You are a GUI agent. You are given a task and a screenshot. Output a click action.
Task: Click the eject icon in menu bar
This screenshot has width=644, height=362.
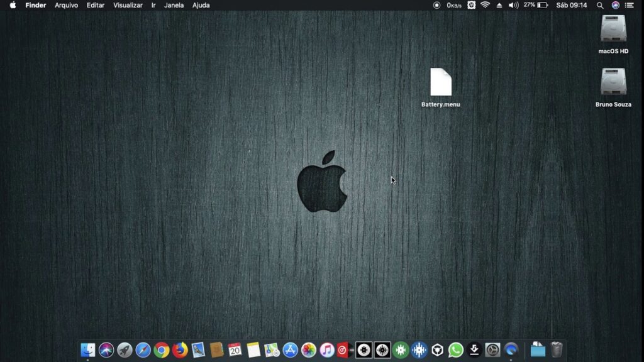[499, 5]
